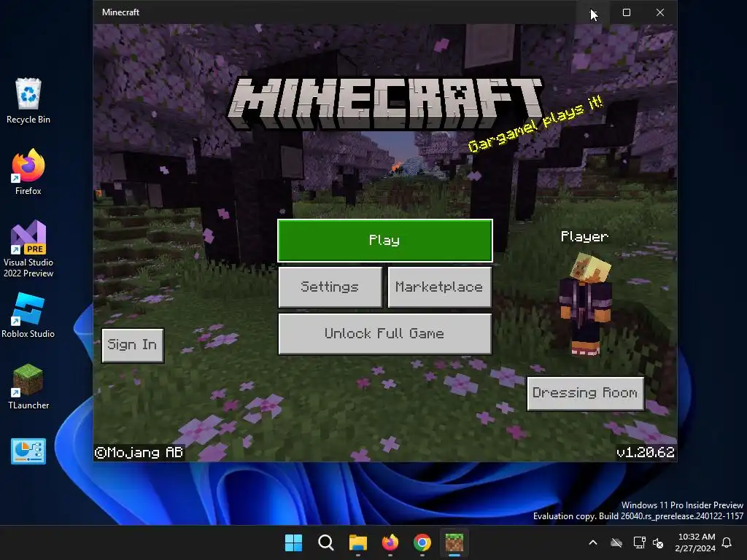Open the Windows Start menu
747x560 pixels.
coord(293,542)
